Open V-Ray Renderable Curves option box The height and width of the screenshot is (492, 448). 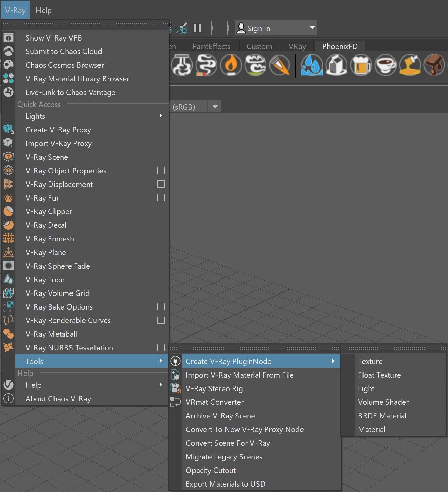coord(161,320)
